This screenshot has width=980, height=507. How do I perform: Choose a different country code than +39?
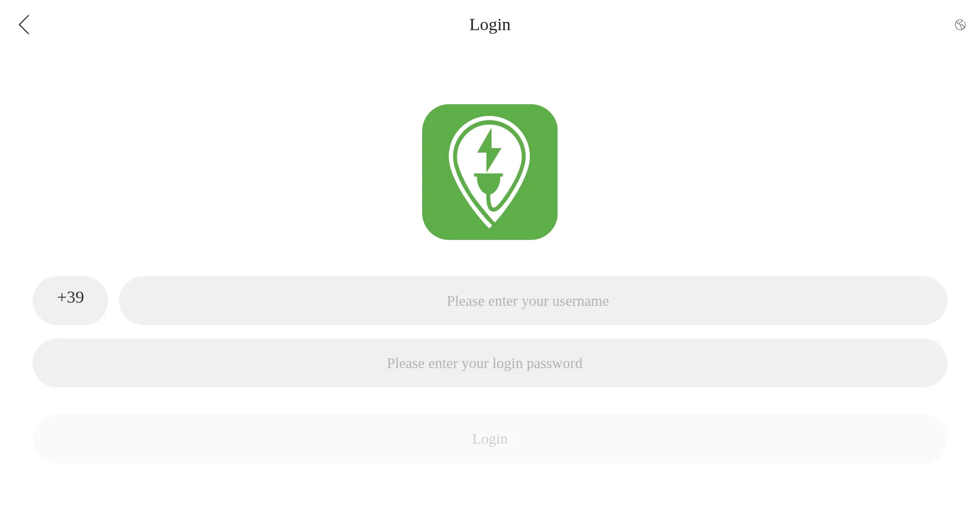tap(70, 301)
